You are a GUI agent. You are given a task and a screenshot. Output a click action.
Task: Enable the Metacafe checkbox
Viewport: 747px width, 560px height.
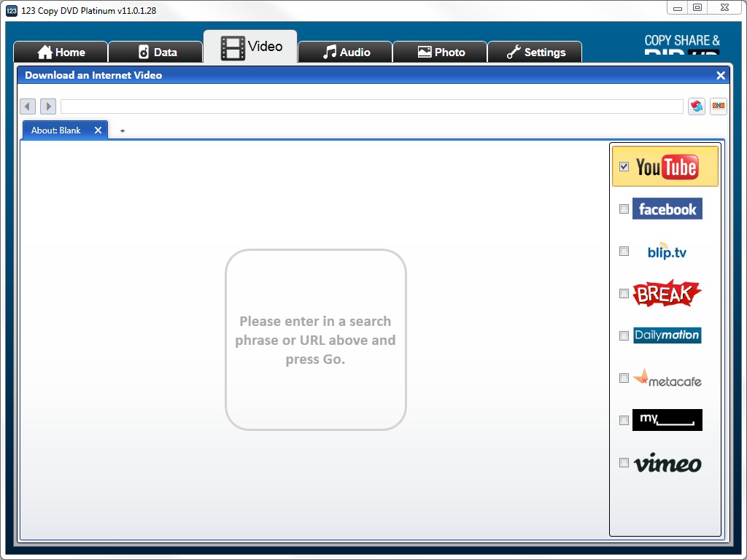click(624, 378)
